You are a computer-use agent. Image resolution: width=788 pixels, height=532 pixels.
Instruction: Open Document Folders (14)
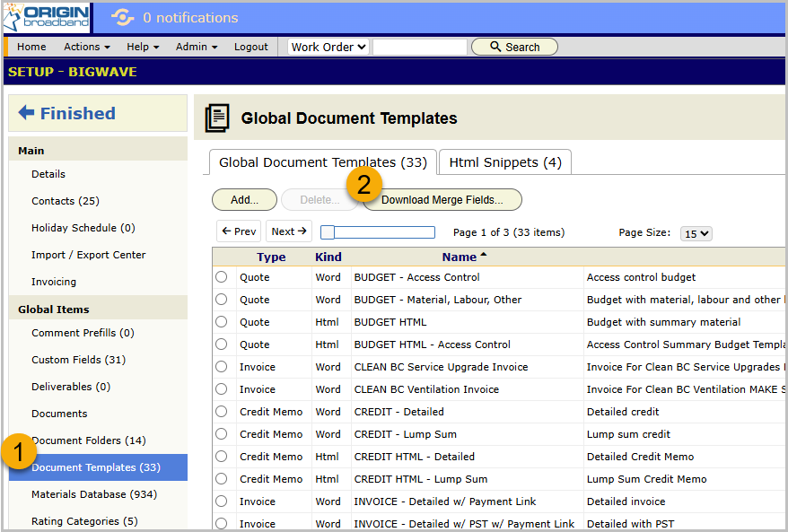coord(89,440)
